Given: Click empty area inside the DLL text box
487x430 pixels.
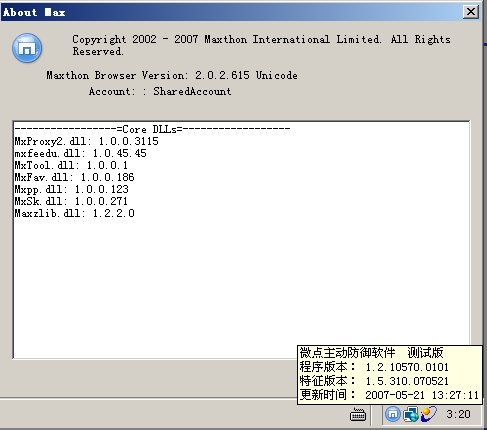Looking at the screenshot, I should 200,283.
